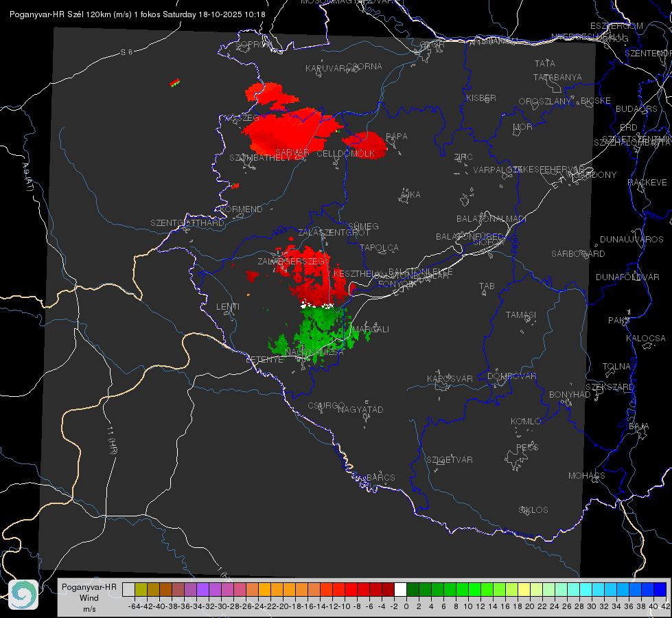Select the white zero-velocity swatch in legend
Image resolution: width=672 pixels, height=618 pixels.
point(400,589)
